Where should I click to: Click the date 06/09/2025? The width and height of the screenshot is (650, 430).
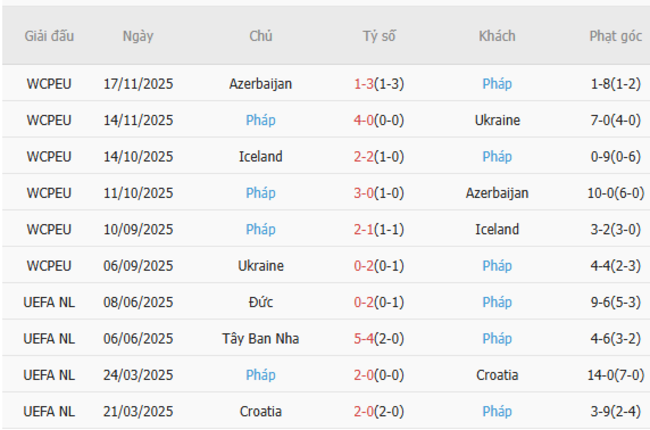click(138, 266)
